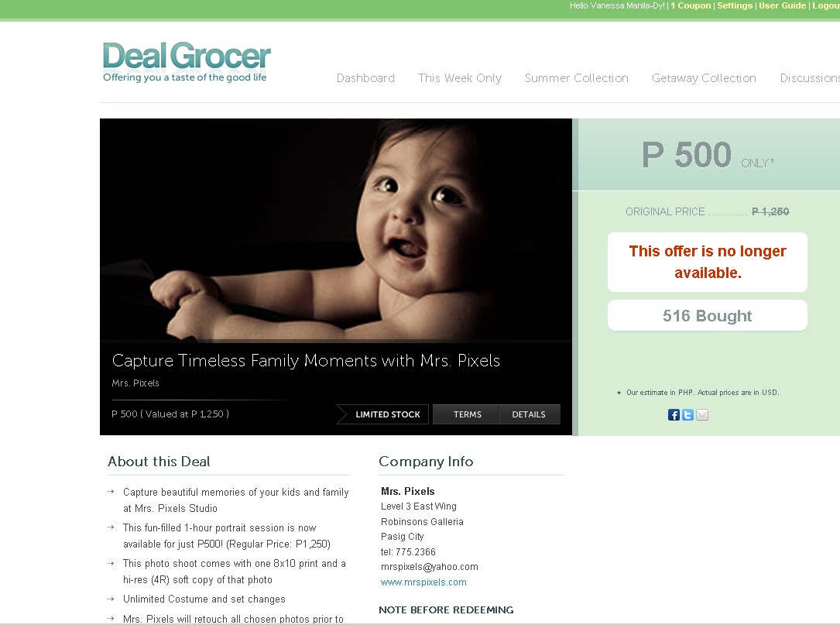Click the baby photo deal image
Viewport: 840px width, 625px height.
click(336, 229)
